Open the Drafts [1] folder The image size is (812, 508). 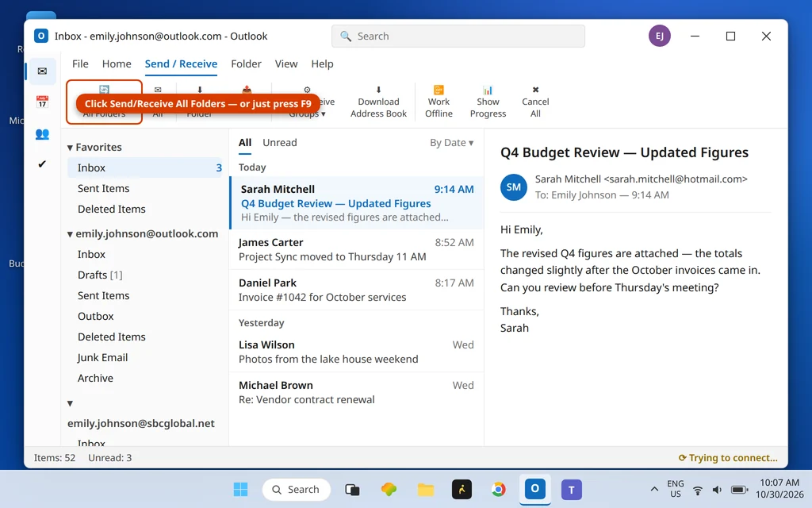(x=145, y=275)
